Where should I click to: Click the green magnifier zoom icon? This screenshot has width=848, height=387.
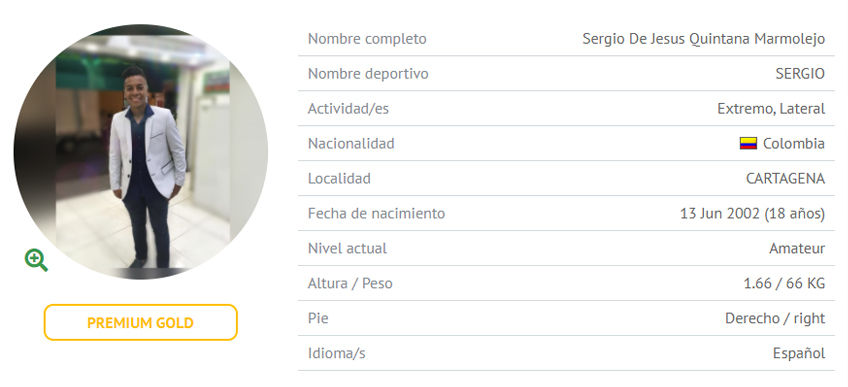point(36,260)
